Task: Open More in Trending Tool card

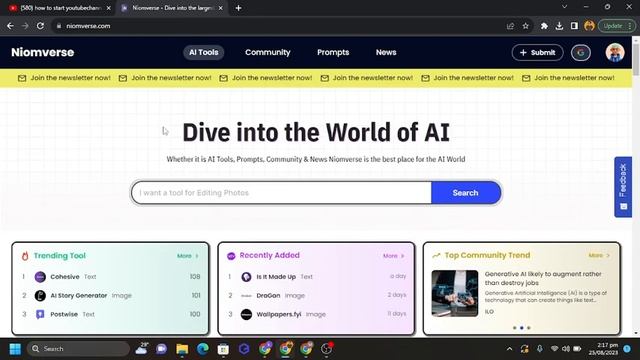Action: tap(188, 256)
